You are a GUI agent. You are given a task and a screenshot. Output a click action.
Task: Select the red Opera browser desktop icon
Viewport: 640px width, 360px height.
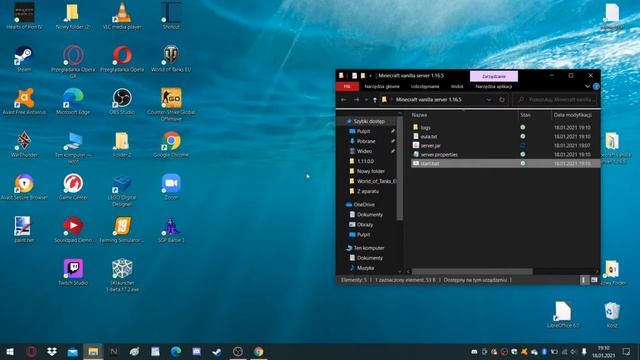coord(122,58)
